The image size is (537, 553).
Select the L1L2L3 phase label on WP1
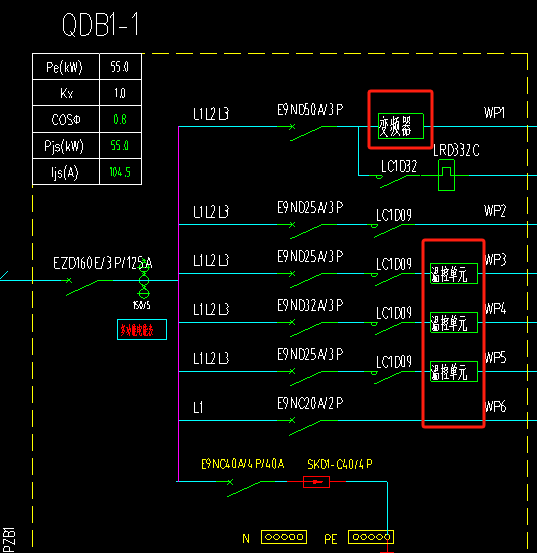pyautogui.click(x=211, y=114)
